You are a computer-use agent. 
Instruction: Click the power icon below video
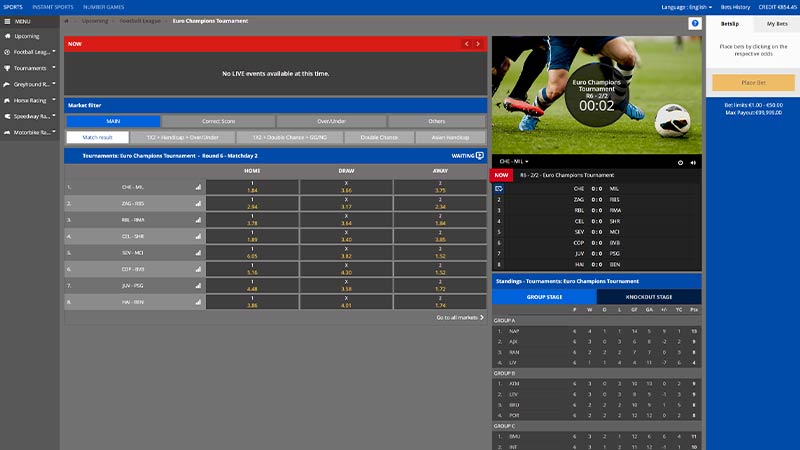click(680, 162)
